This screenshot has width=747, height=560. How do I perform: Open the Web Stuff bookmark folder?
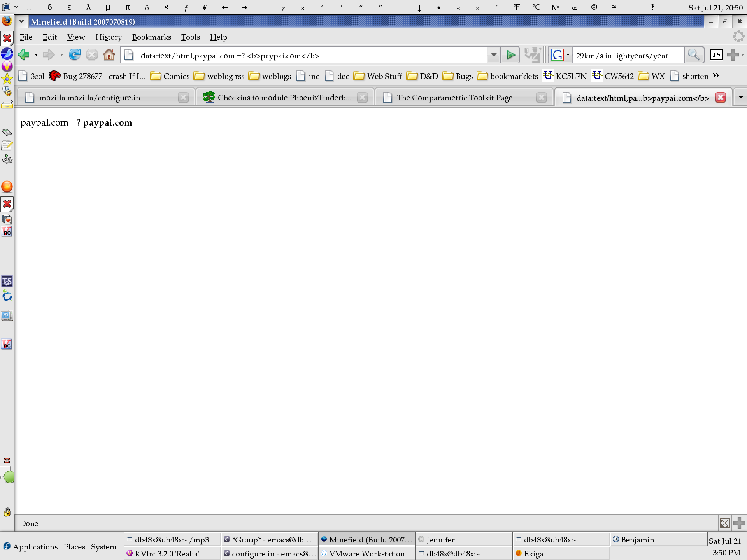(378, 76)
